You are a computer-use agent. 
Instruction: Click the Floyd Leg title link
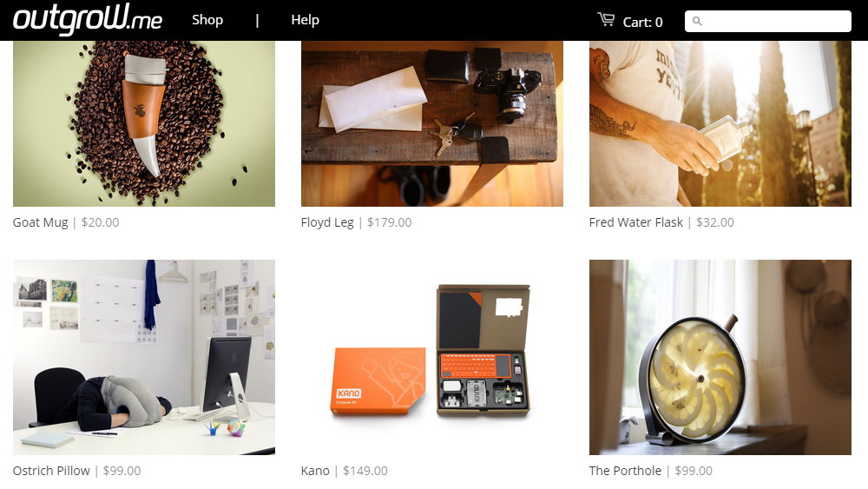pyautogui.click(x=327, y=222)
